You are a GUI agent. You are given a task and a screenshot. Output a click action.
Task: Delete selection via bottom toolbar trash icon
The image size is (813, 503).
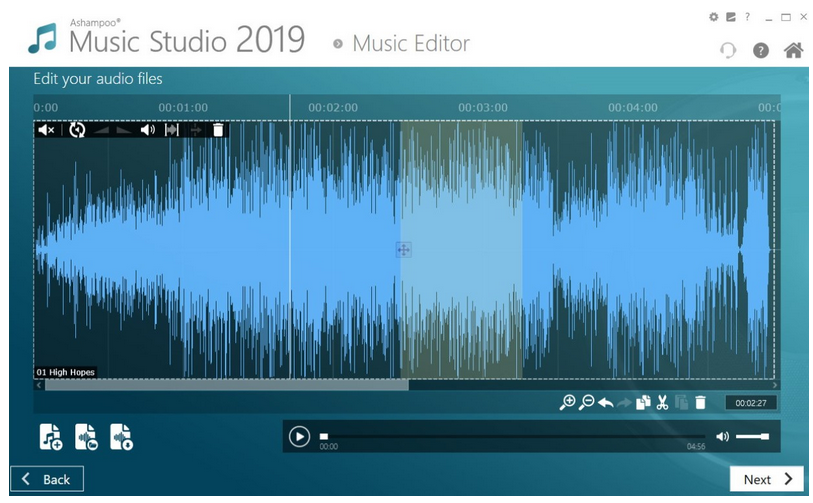pos(700,402)
